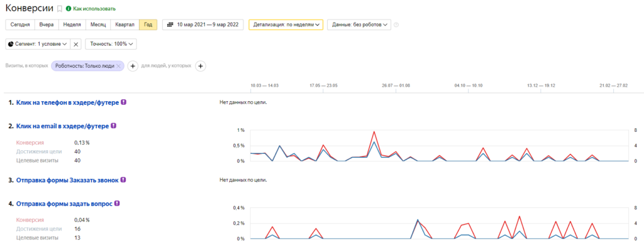This screenshot has height=245, width=644.
Task: Click help question mark after Данные dropdown
Action: tap(396, 24)
